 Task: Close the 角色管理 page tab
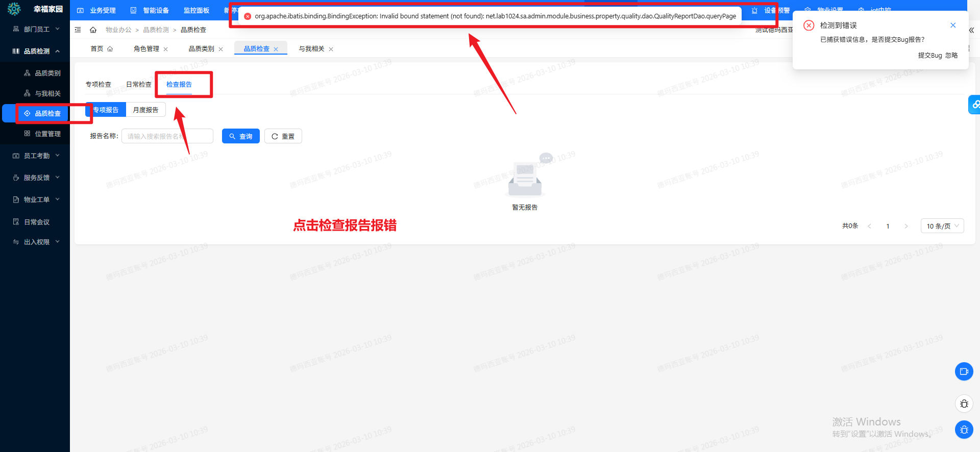coord(165,49)
